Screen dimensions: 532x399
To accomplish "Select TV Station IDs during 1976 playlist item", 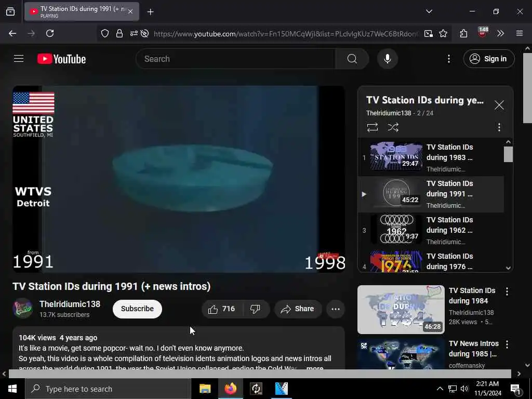I will point(431,261).
